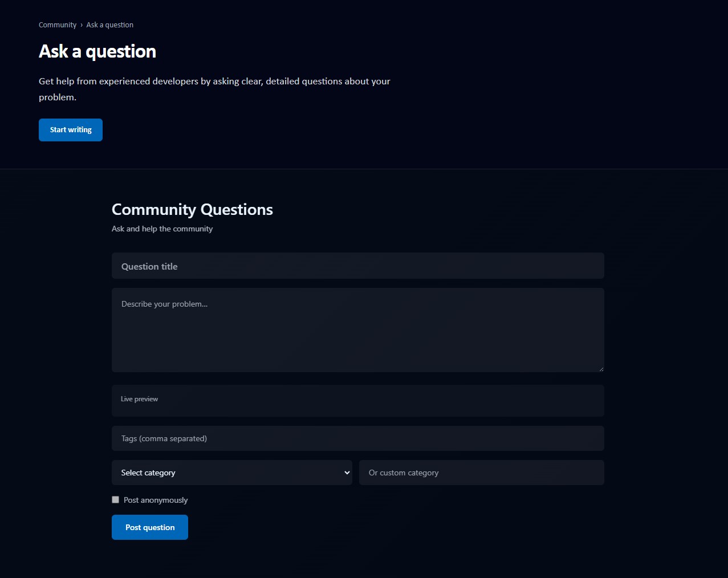
Task: Click the Start writing button
Action: pyautogui.click(x=70, y=129)
